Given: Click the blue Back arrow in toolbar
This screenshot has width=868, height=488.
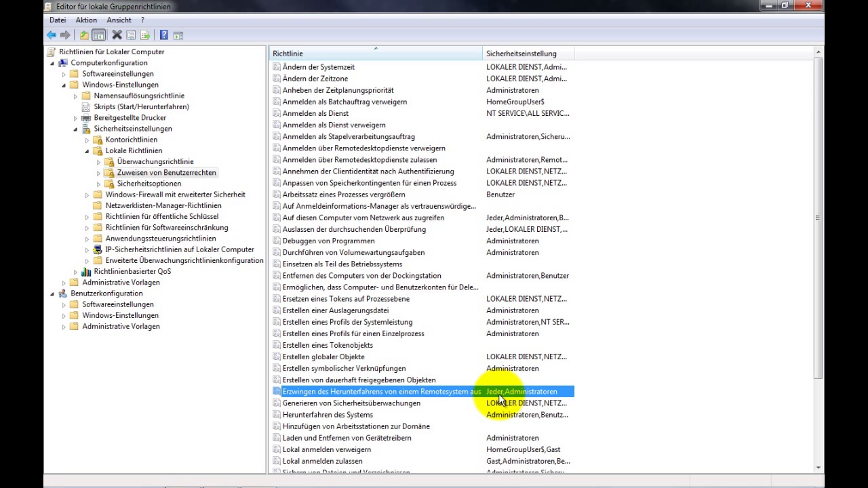Looking at the screenshot, I should 52,35.
